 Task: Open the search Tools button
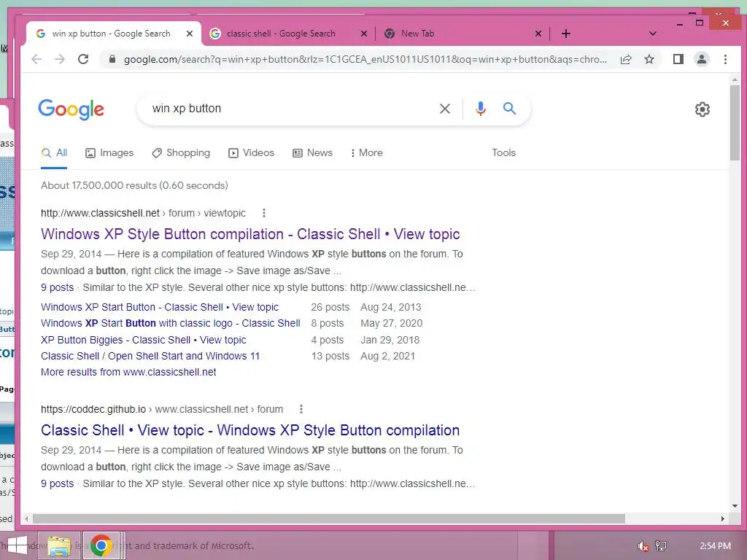(503, 153)
